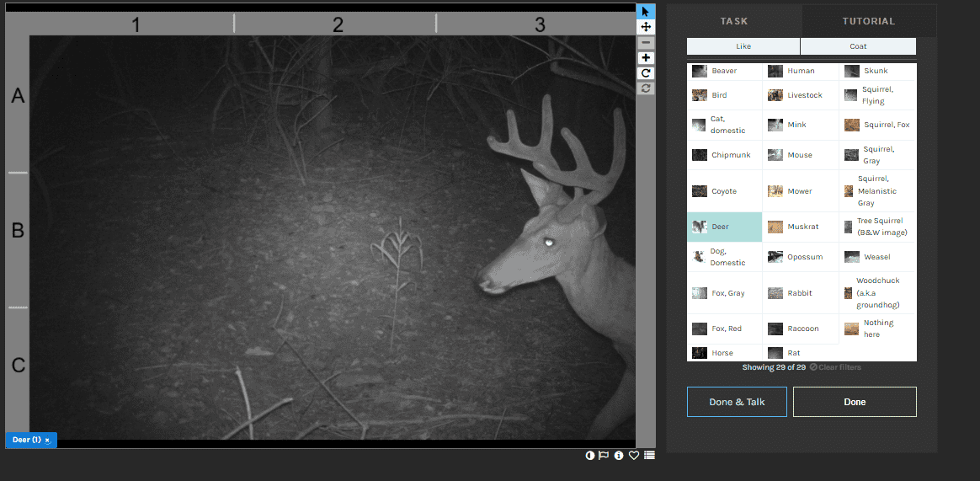This screenshot has height=481, width=980.
Task: Switch to the Tutorial tab
Action: pos(868,21)
